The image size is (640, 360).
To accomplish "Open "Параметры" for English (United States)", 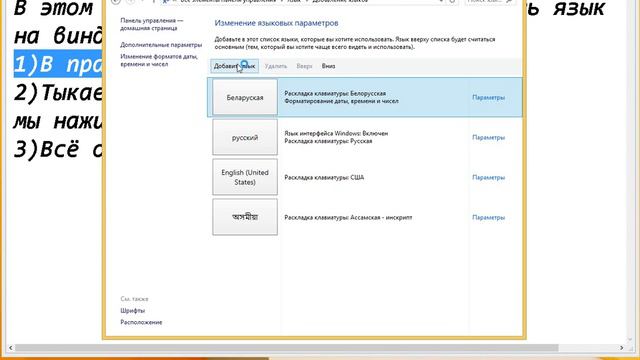I will pyautogui.click(x=489, y=178).
